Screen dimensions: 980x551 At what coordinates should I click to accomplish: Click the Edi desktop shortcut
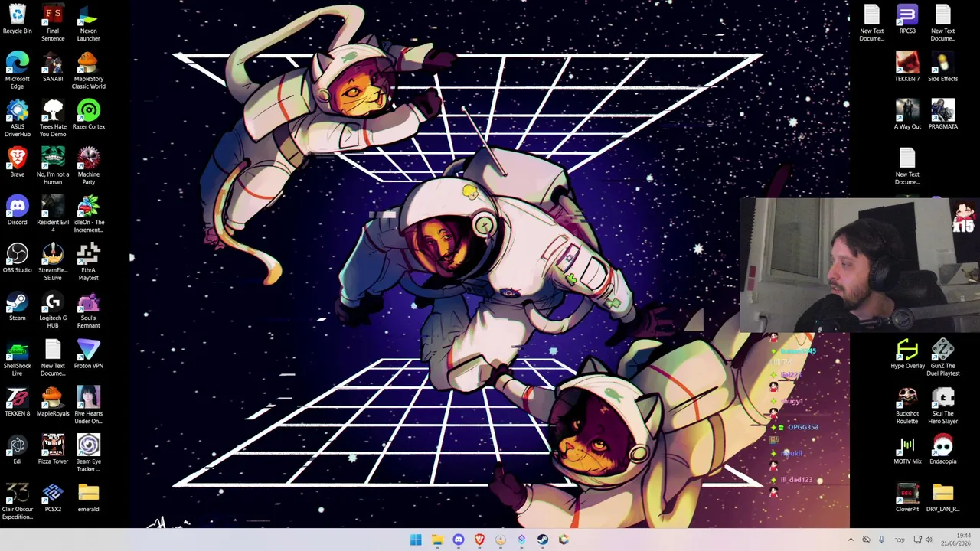point(17,450)
